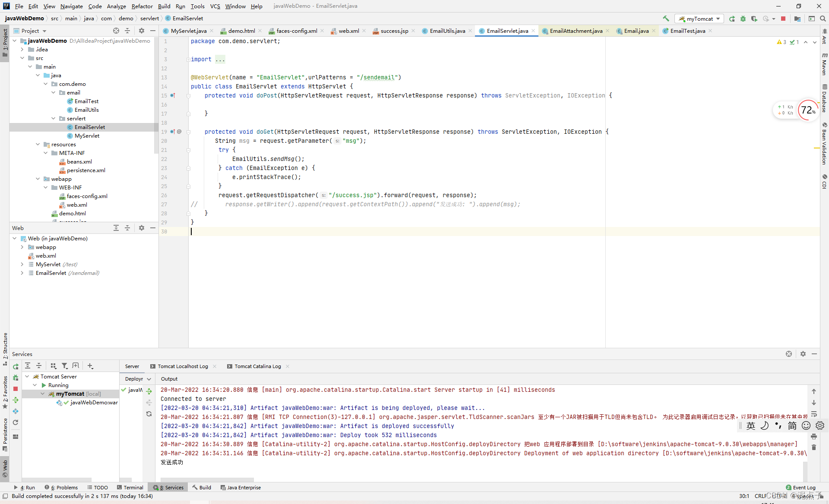The width and height of the screenshot is (829, 504).
Task: Click the Build Project hammer icon
Action: tap(666, 19)
